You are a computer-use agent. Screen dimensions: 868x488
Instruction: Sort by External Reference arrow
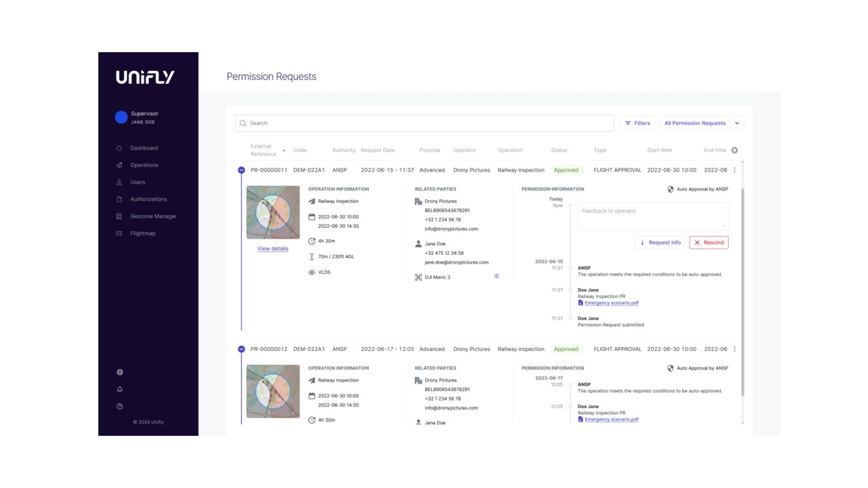click(x=284, y=150)
